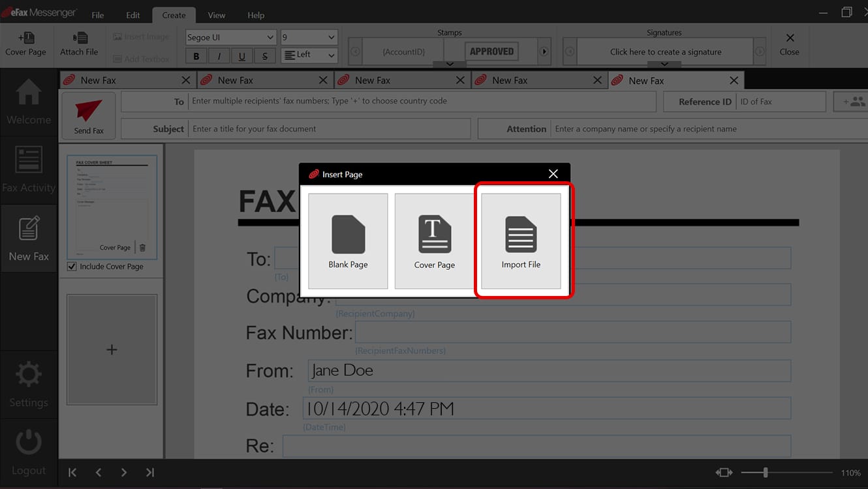868x489 pixels.
Task: Toggle bold text formatting
Action: coord(195,55)
